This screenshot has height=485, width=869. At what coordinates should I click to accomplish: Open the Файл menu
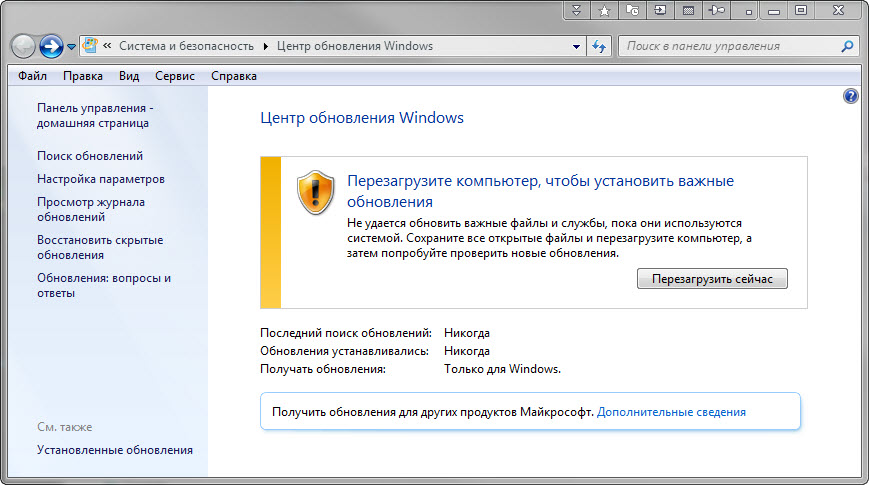tap(32, 76)
